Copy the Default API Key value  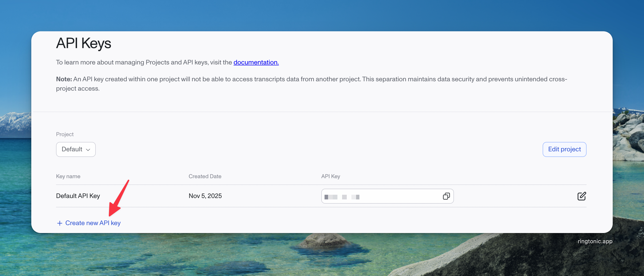[446, 196]
